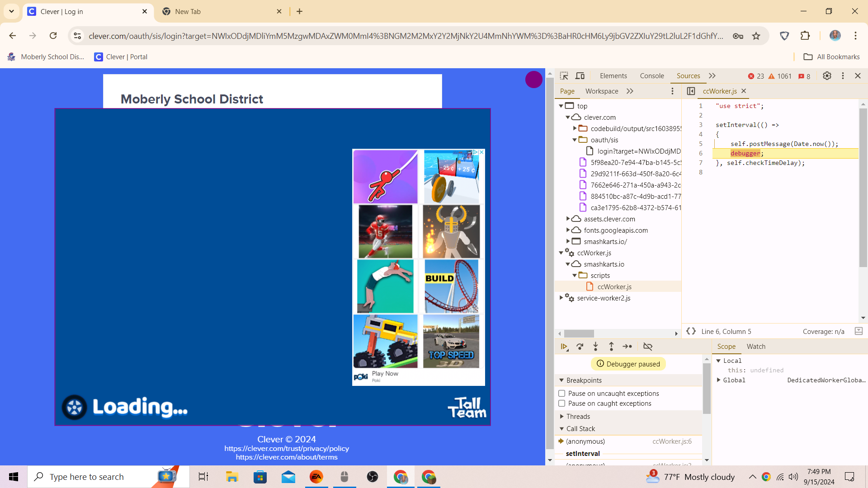The width and height of the screenshot is (868, 488).
Task: Enable Pause on uncaught exceptions
Action: point(562,394)
